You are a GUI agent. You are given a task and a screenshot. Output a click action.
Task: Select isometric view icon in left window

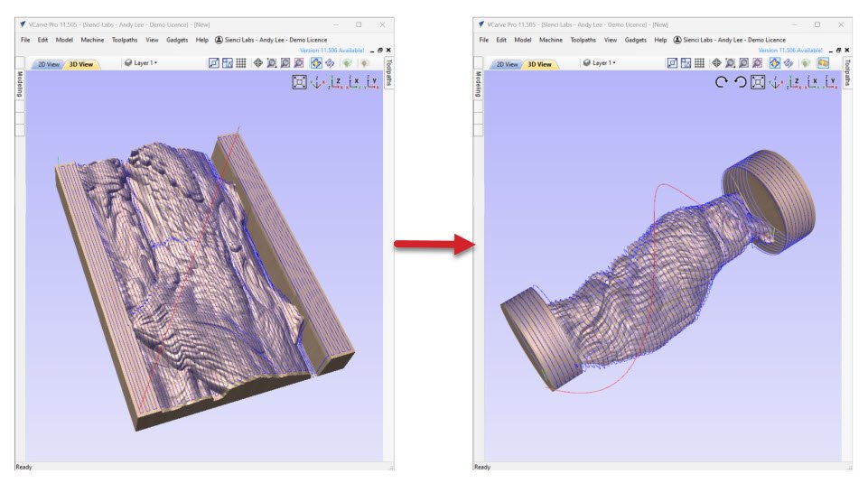pyautogui.click(x=317, y=82)
